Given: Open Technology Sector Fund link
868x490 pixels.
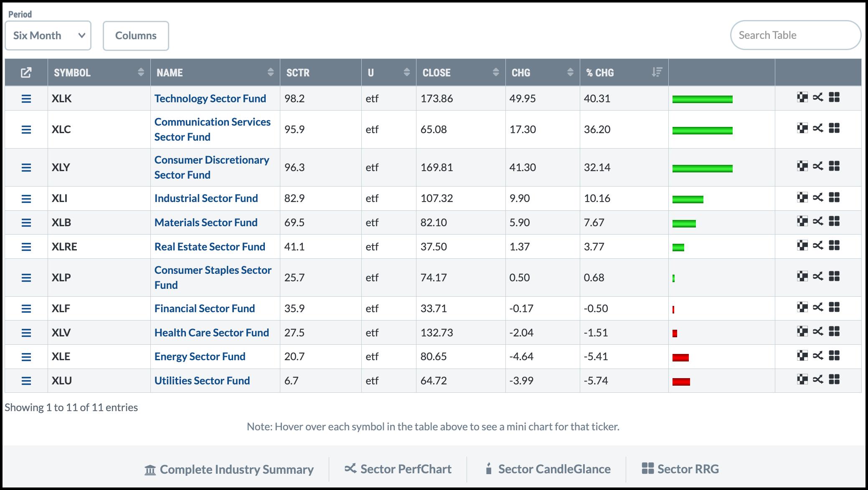Looking at the screenshot, I should [x=210, y=99].
